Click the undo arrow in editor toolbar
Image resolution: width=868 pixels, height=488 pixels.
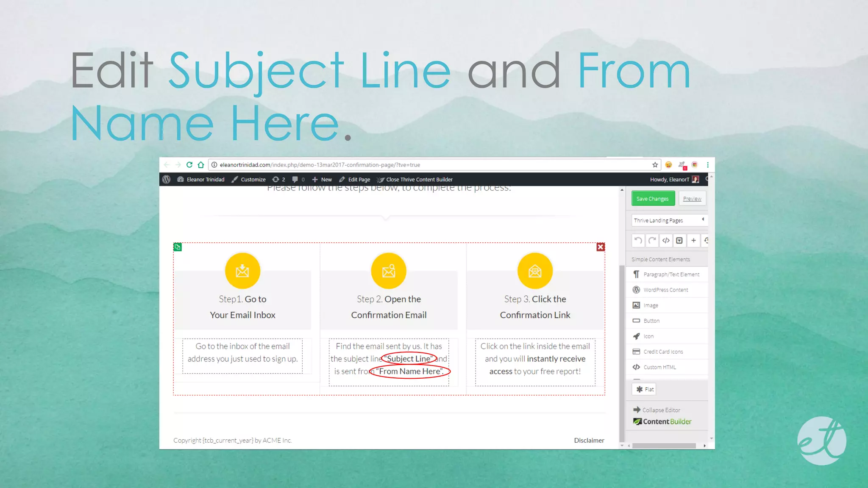(x=638, y=241)
